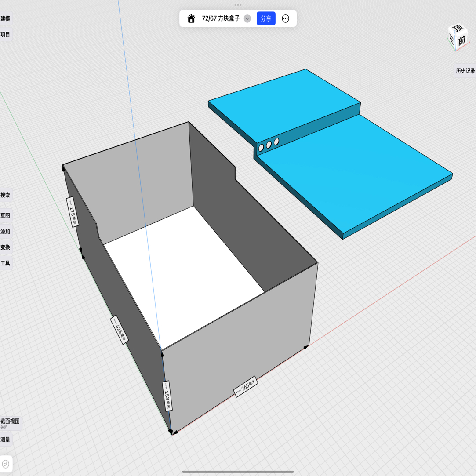This screenshot has width=476, height=476.
Task: Click the blue 分享 share button
Action: click(266, 18)
